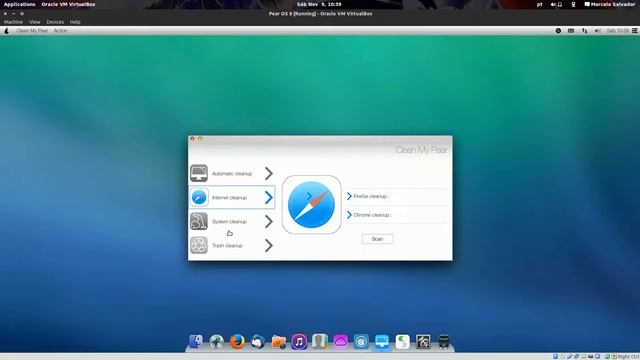Expand the Chrome cleanup chevron
Viewport: 640px width, 360px height.
point(349,215)
